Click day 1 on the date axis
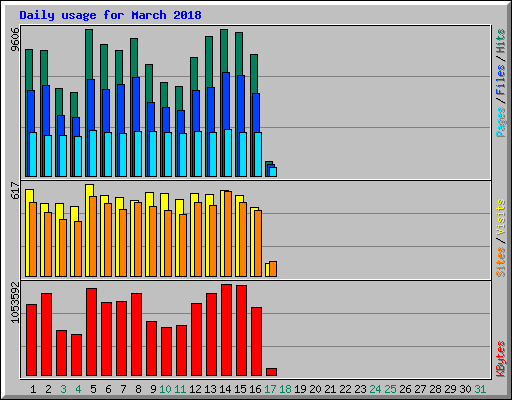Screen dimensions: 512x400 [33, 389]
